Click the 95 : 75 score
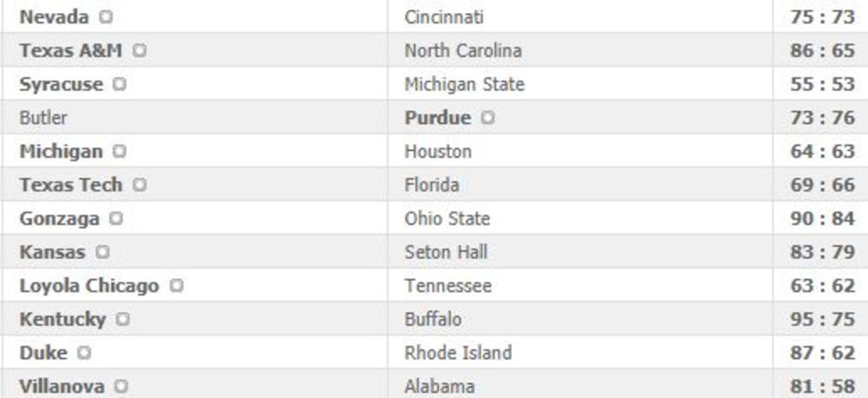Screen dimensions: 868x398 pyautogui.click(x=822, y=320)
